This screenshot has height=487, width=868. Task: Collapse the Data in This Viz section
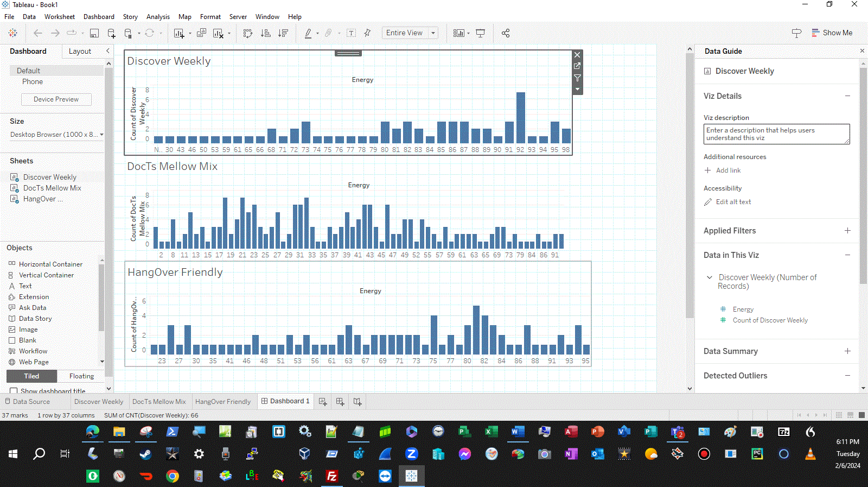pyautogui.click(x=847, y=255)
